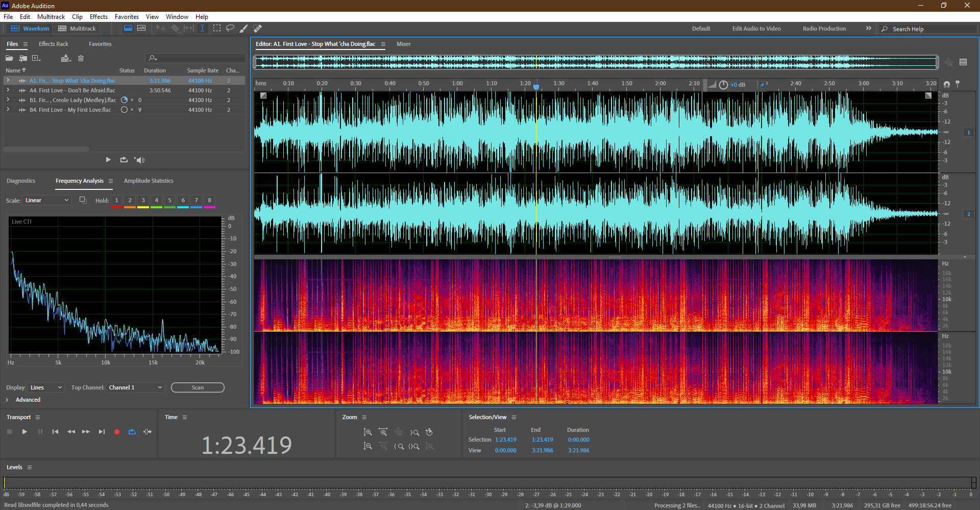Open the Scale dropdown showing Linear

coord(46,200)
